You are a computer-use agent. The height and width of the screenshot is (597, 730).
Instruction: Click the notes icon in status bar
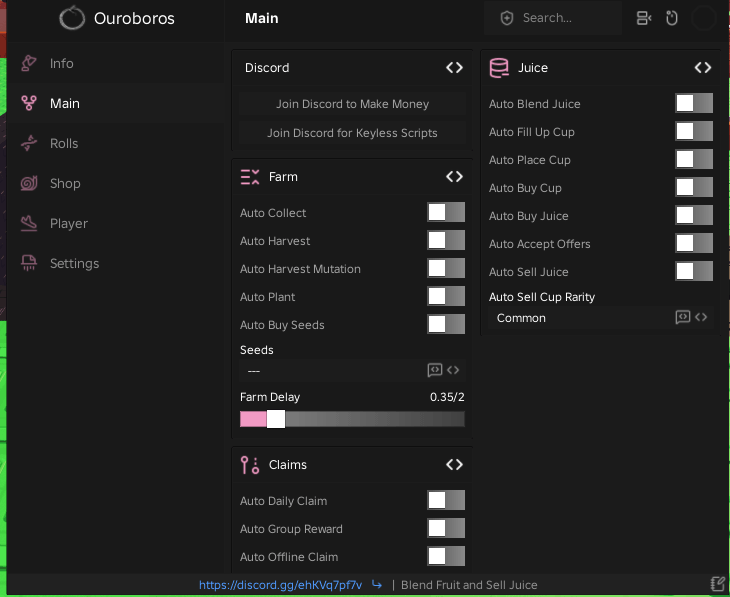tap(717, 584)
